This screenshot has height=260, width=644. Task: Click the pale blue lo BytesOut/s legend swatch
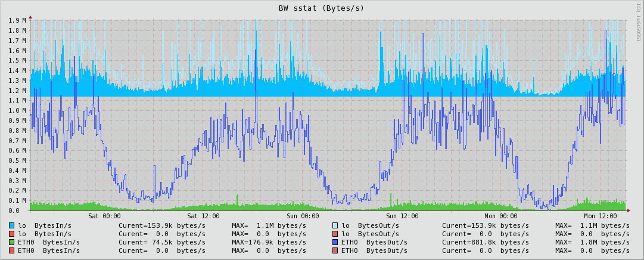[x=335, y=226]
